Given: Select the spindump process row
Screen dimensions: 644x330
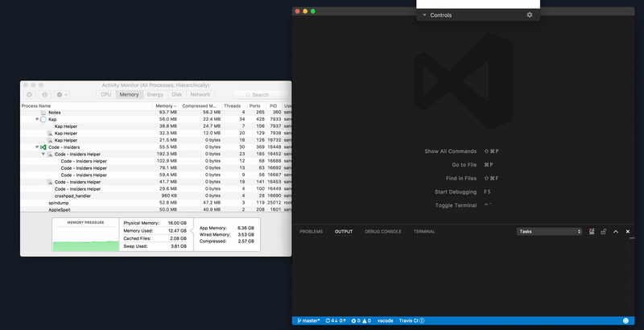Looking at the screenshot, I should coord(156,203).
